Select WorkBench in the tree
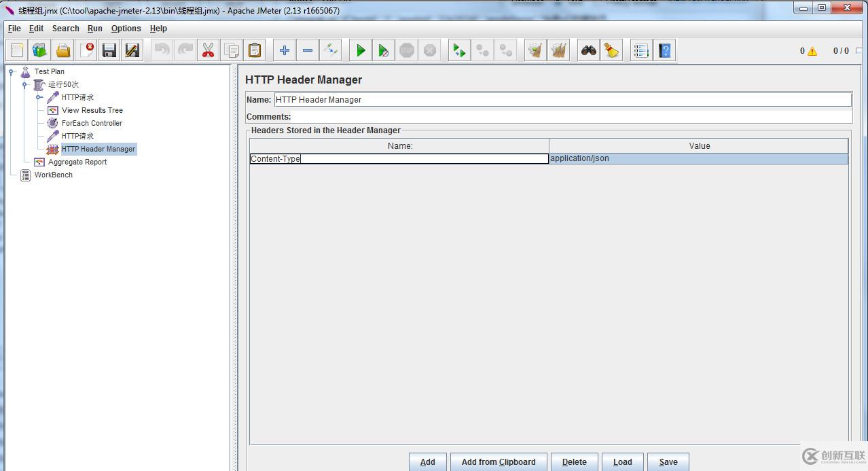Screen dimensions: 868x471 click(54, 175)
